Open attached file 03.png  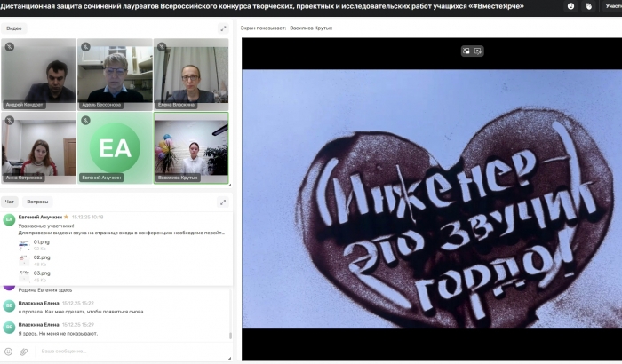41,273
